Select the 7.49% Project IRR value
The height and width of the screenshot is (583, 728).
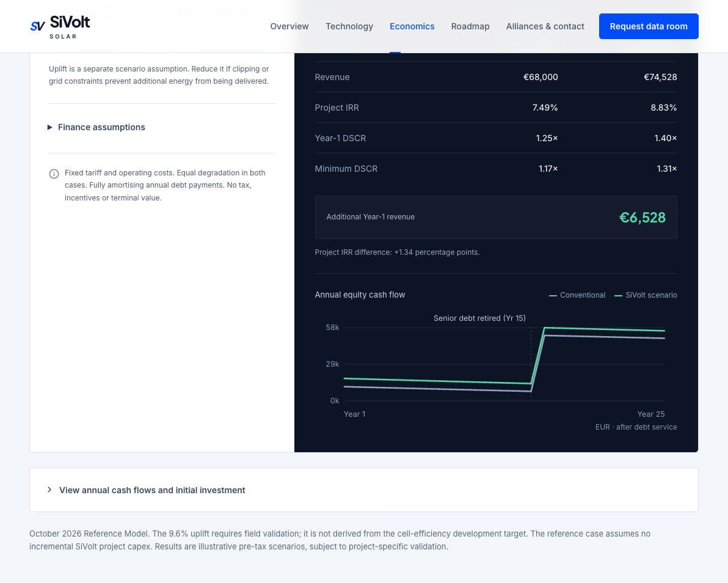(545, 108)
